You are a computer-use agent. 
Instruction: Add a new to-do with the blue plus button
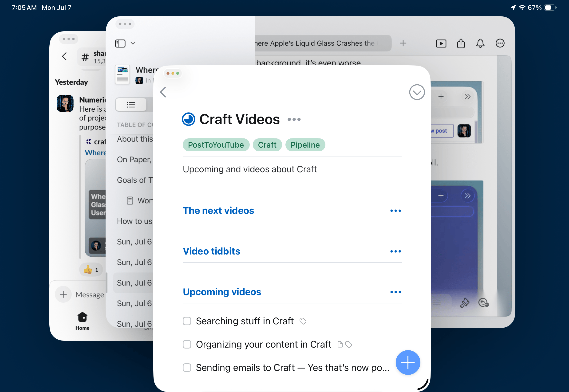pyautogui.click(x=407, y=362)
